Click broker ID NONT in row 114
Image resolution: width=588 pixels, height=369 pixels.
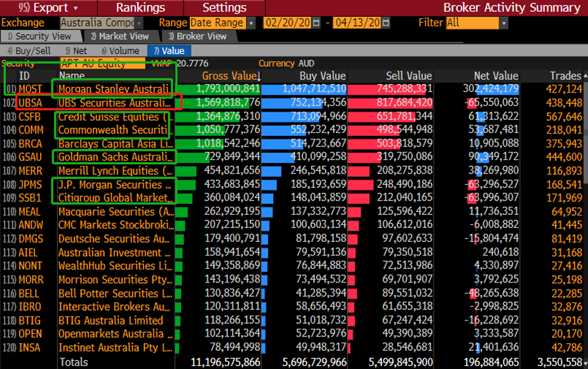(31, 266)
